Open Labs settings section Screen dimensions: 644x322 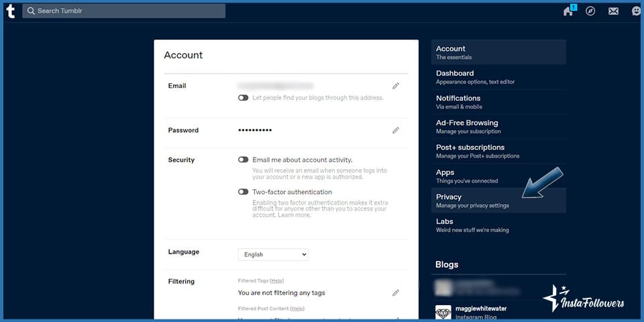tap(498, 225)
